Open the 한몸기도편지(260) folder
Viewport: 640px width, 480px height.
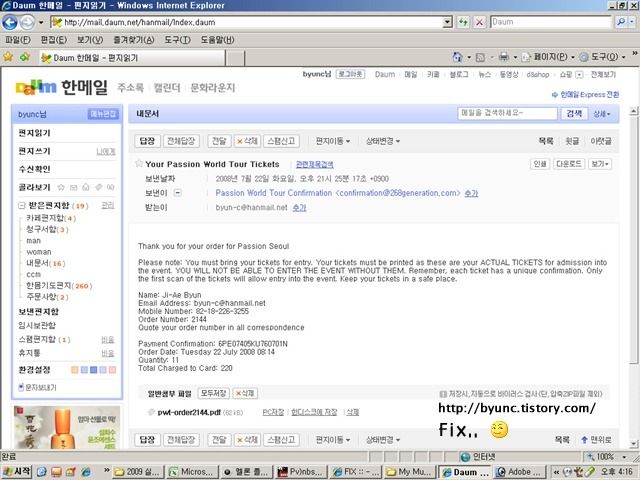pos(59,286)
